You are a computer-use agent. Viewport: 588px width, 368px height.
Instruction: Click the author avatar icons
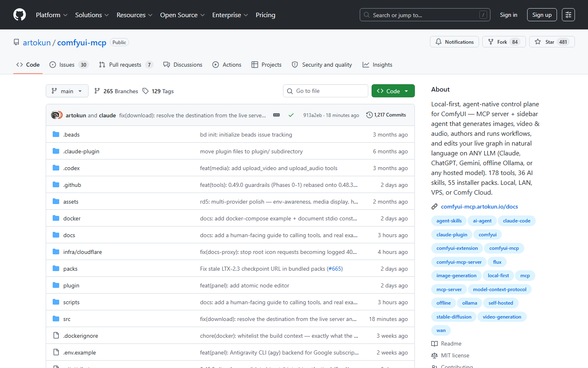point(57,115)
